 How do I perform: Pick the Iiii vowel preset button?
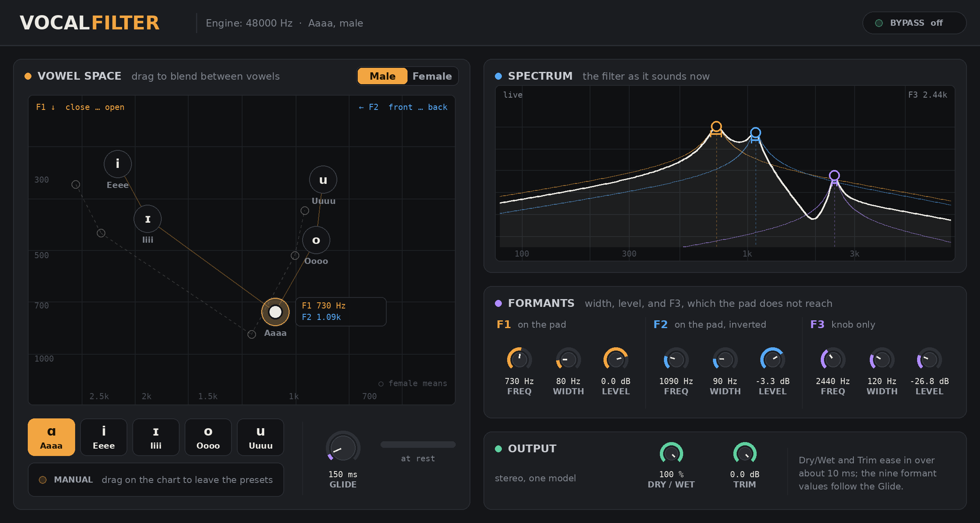pyautogui.click(x=156, y=437)
